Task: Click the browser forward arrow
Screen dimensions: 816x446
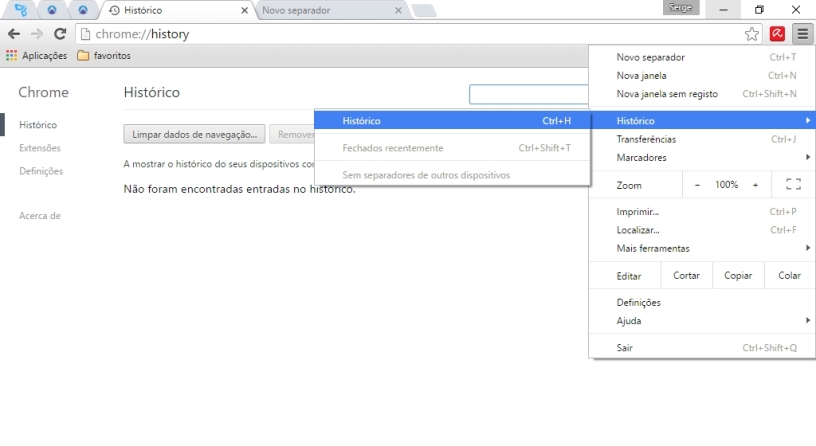Action: [x=36, y=34]
